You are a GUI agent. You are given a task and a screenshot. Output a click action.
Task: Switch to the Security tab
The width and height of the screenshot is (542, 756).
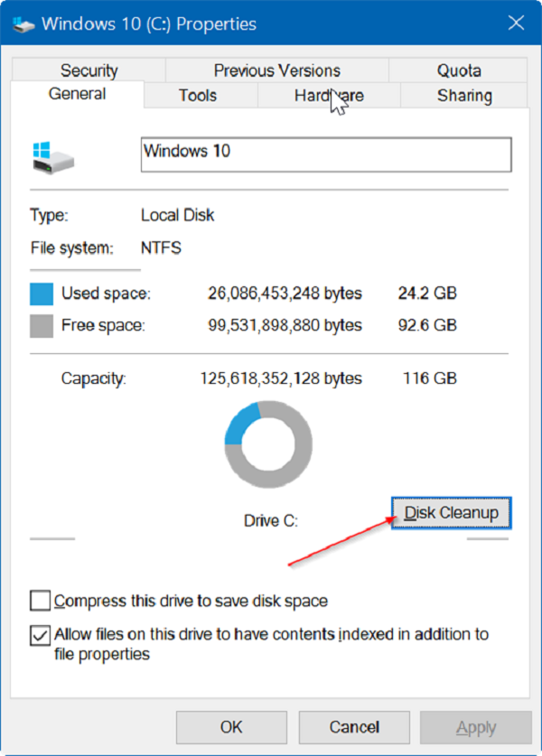tap(89, 70)
